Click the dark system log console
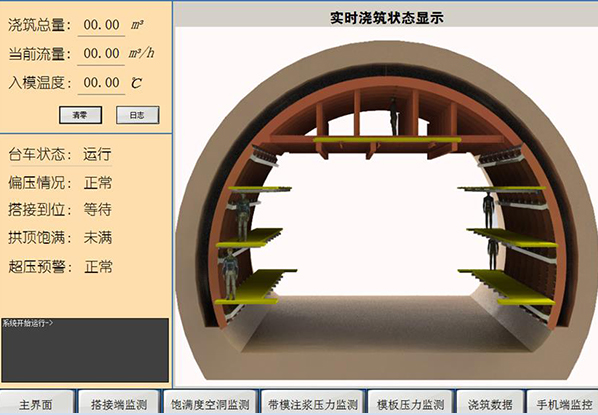The image size is (598, 415). [85, 350]
